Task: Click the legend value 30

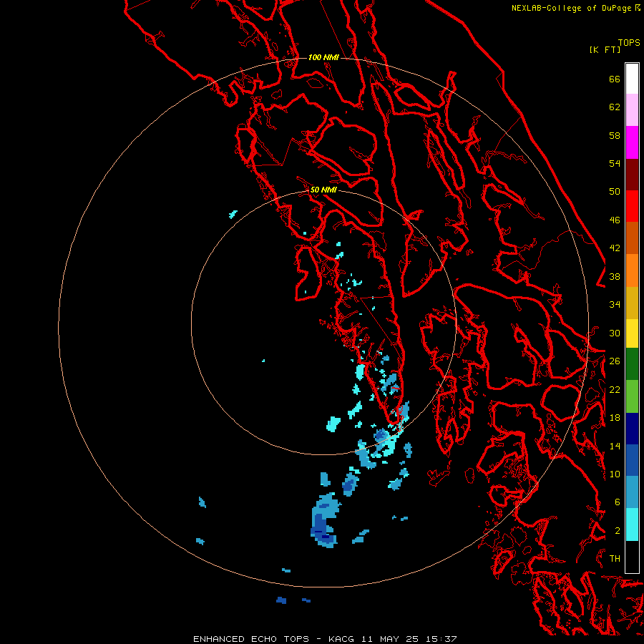Action: (615, 333)
